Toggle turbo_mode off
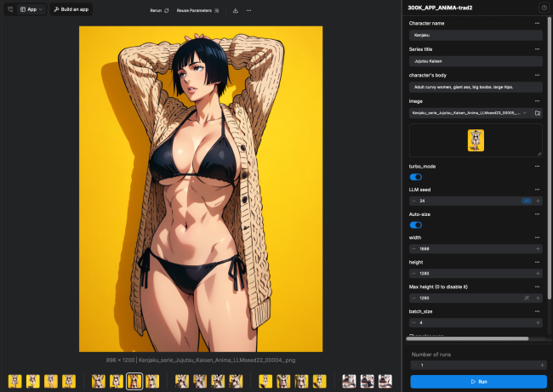The width and height of the screenshot is (553, 392). pos(416,177)
